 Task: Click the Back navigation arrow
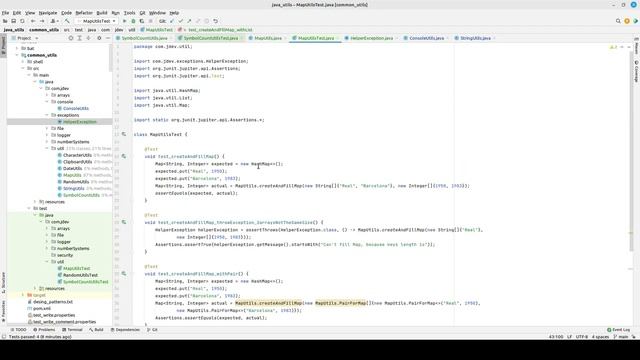33,21
